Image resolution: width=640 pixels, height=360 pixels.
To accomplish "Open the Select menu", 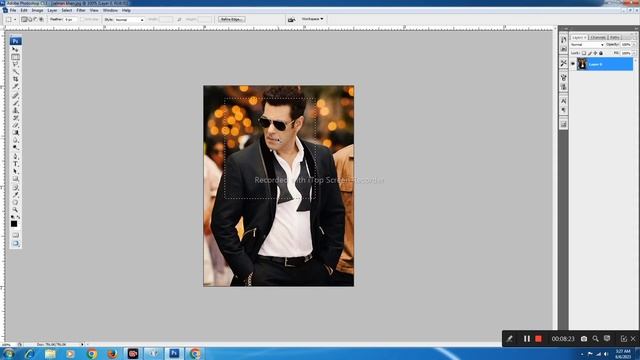I will point(67,10).
